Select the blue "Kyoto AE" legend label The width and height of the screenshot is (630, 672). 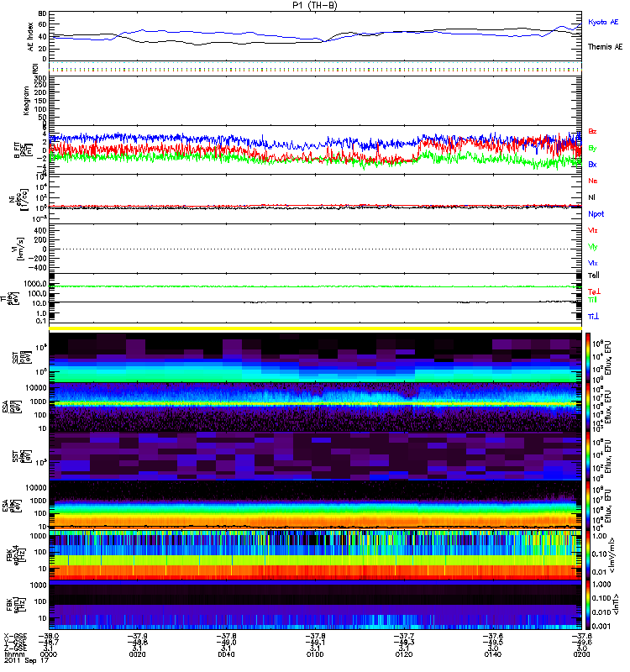tap(603, 22)
